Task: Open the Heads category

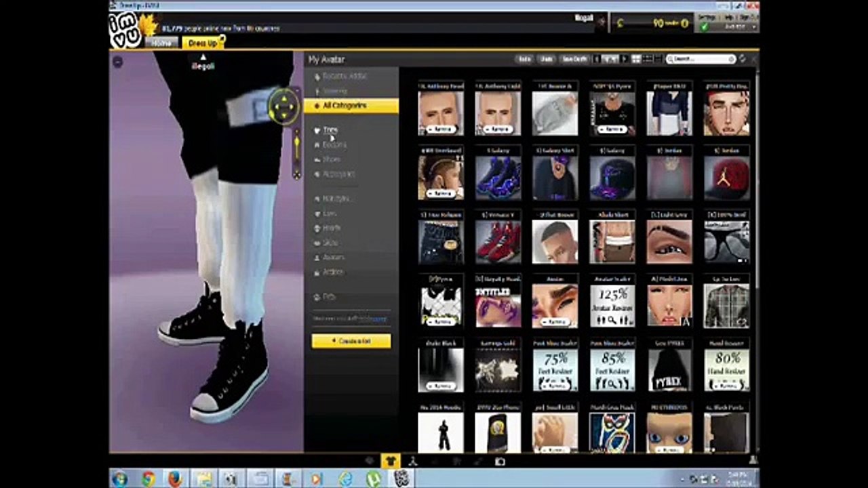Action: (x=331, y=228)
